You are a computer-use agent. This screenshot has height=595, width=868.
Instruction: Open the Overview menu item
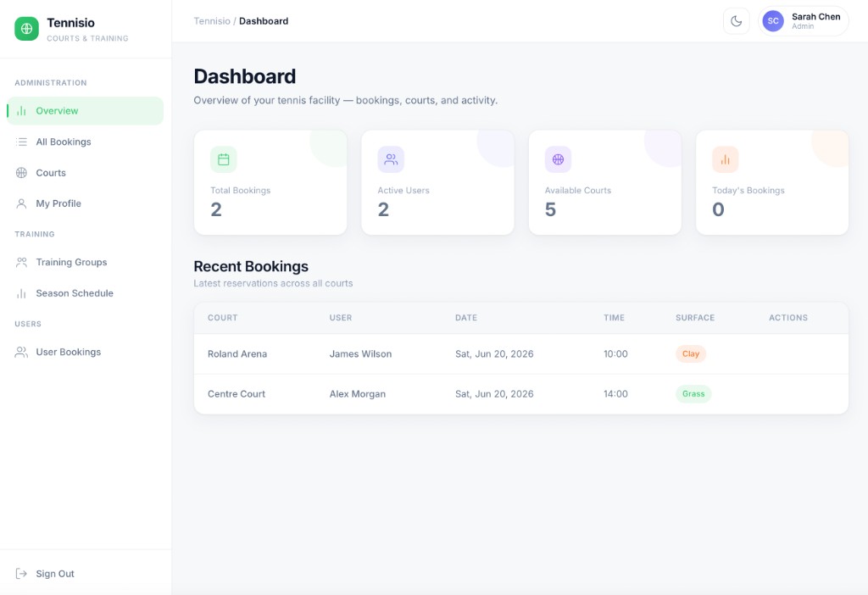(86, 111)
